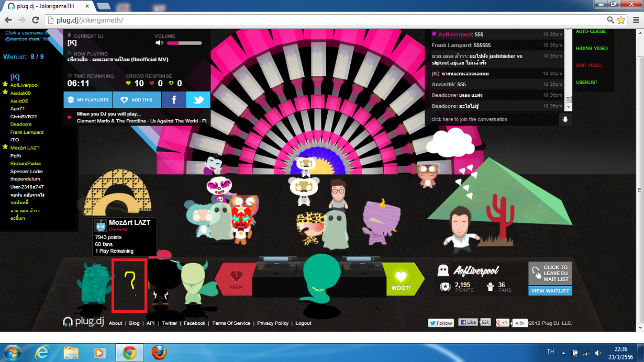Toggle the Hiding Video option
The height and width of the screenshot is (362, 644).
tap(592, 48)
